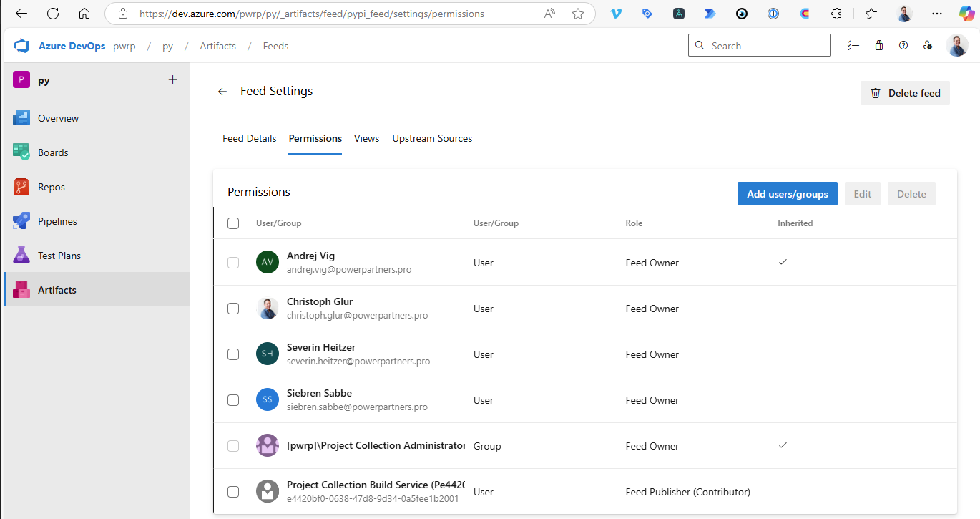
Task: Open the user settings icon in header
Action: tap(928, 45)
